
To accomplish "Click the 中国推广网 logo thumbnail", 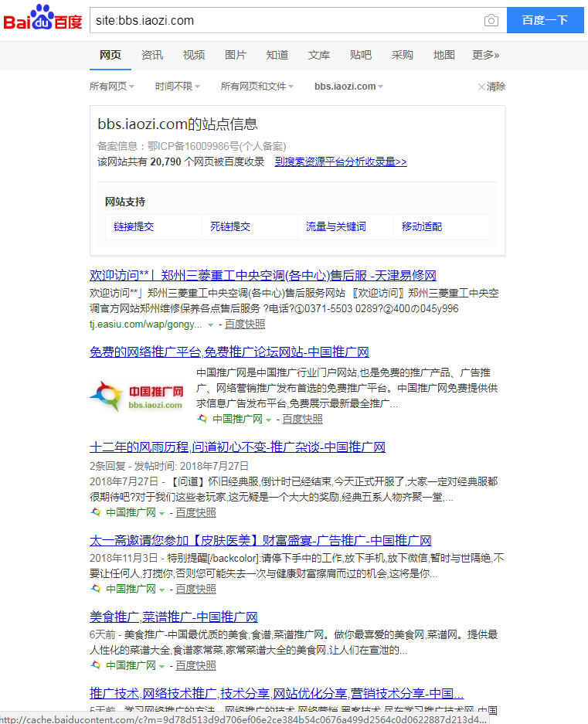I will click(137, 396).
